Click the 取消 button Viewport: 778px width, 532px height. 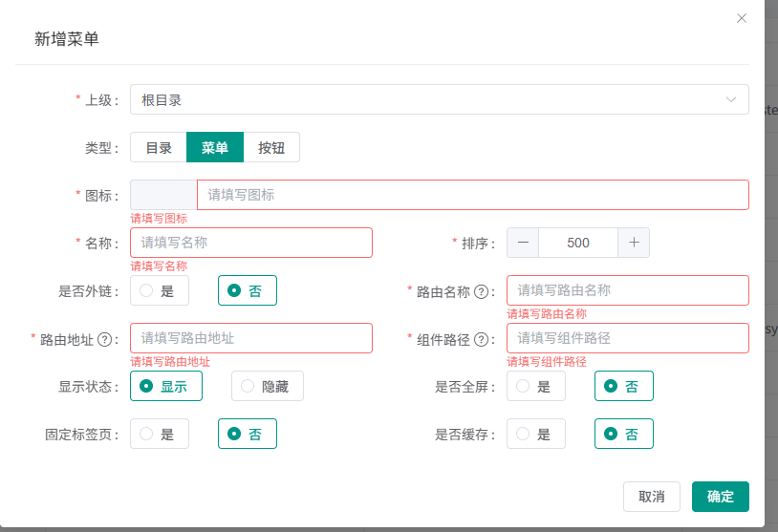coord(651,497)
